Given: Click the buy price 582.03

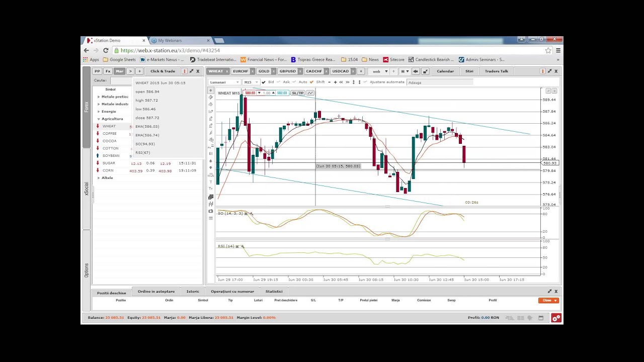Looking at the screenshot, I should (x=282, y=93).
